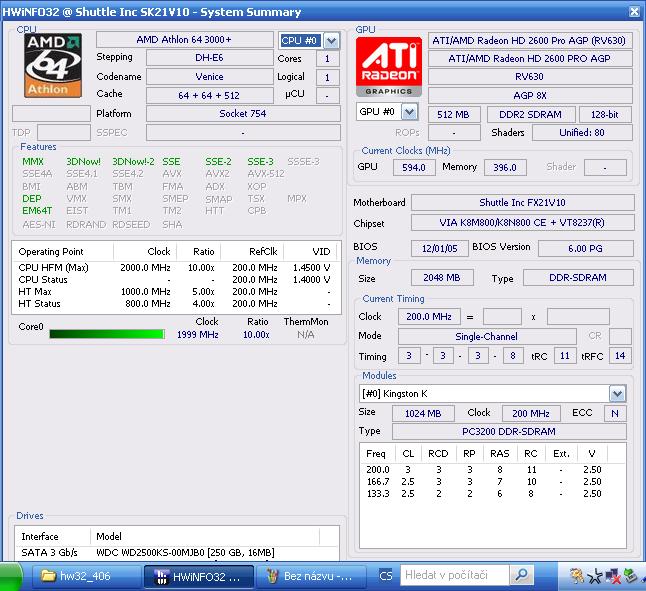Close the System Summary window
This screenshot has width=646, height=591.
point(634,12)
